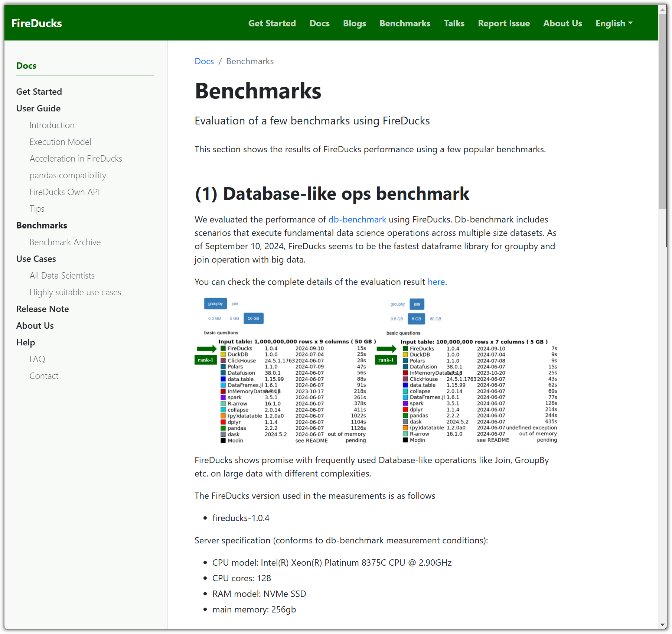Open Highly suitable use cases sidebar item
This screenshot has width=672, height=634.
[x=75, y=292]
